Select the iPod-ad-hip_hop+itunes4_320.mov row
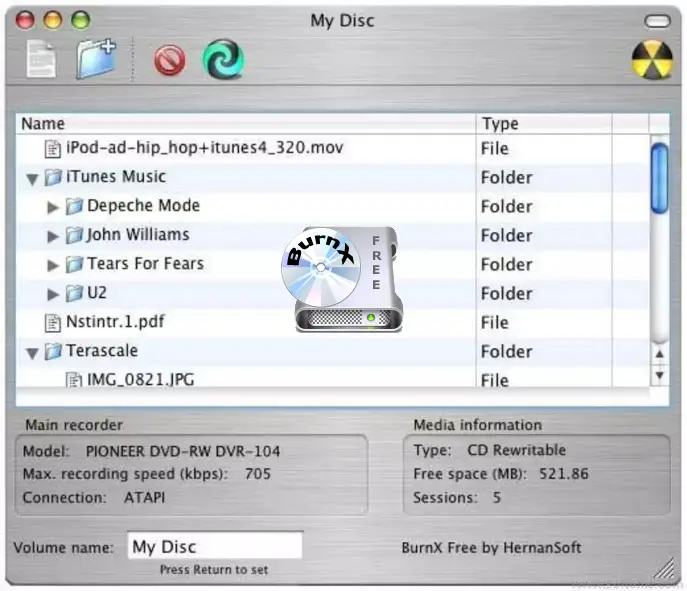The image size is (687, 591). (333, 149)
